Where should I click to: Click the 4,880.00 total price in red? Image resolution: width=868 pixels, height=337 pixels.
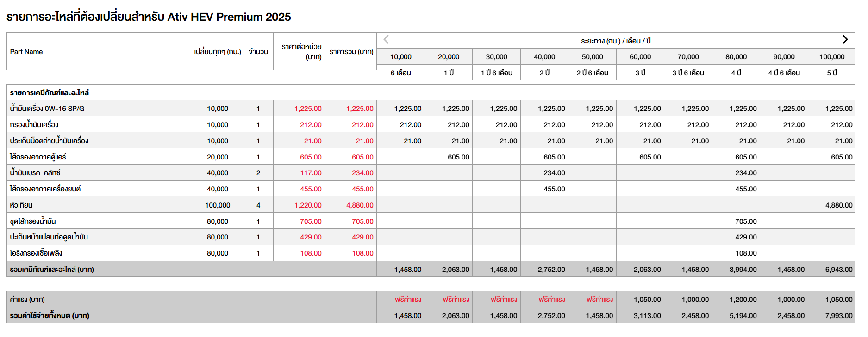(x=360, y=205)
